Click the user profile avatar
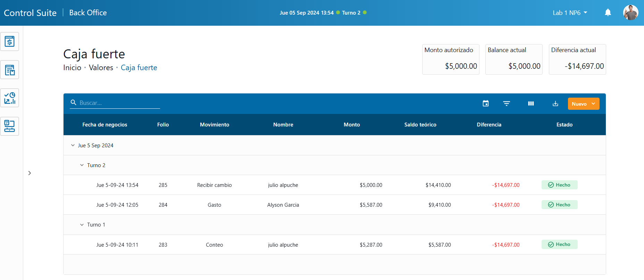Viewport: 644px width, 280px height. [630, 13]
